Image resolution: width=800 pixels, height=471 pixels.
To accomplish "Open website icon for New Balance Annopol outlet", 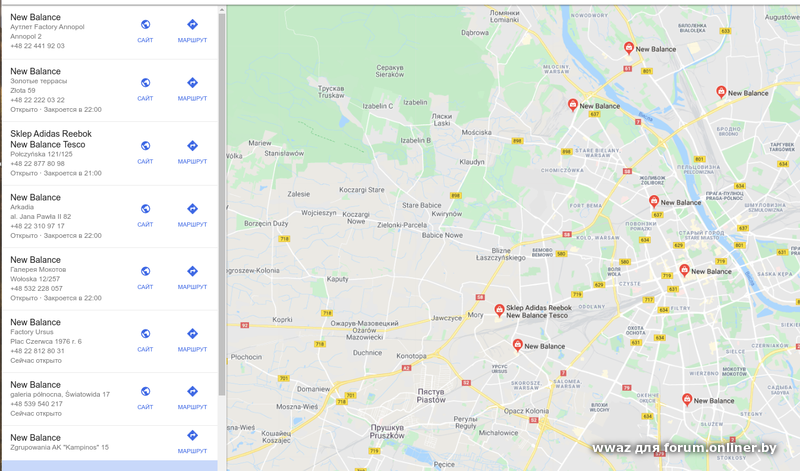I will pyautogui.click(x=145, y=24).
